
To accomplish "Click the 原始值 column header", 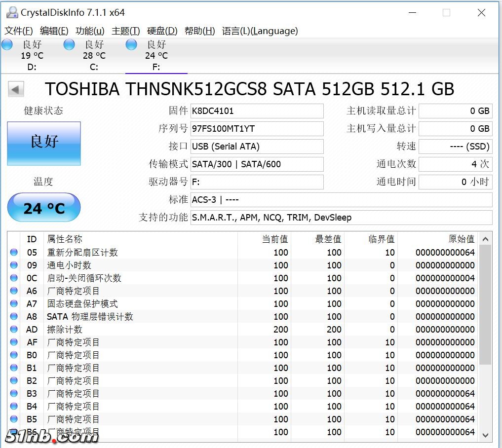I will point(461,239).
